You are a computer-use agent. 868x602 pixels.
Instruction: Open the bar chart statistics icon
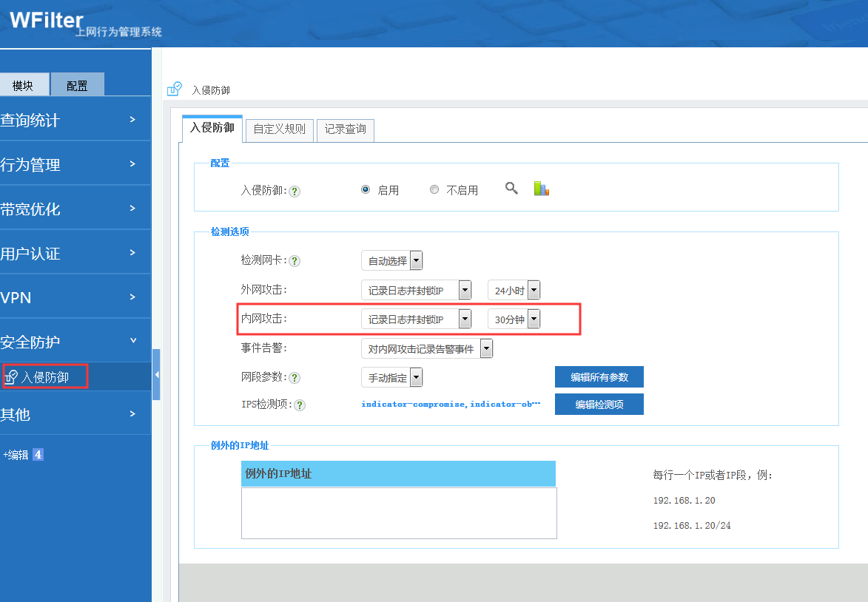pyautogui.click(x=541, y=189)
